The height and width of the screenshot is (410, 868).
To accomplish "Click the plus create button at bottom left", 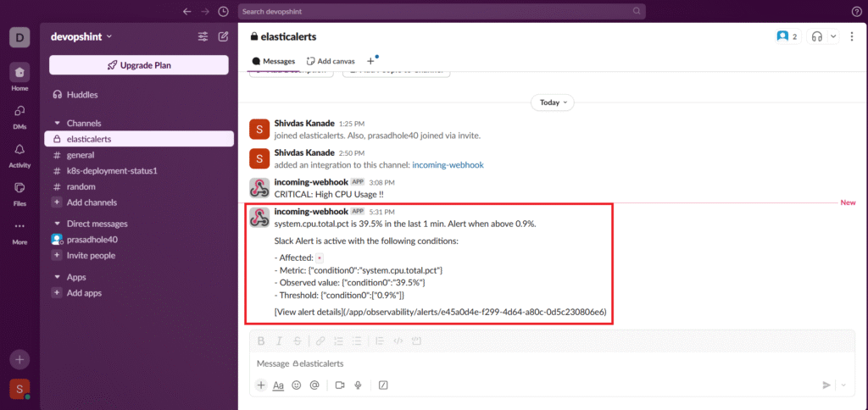I will click(x=19, y=360).
